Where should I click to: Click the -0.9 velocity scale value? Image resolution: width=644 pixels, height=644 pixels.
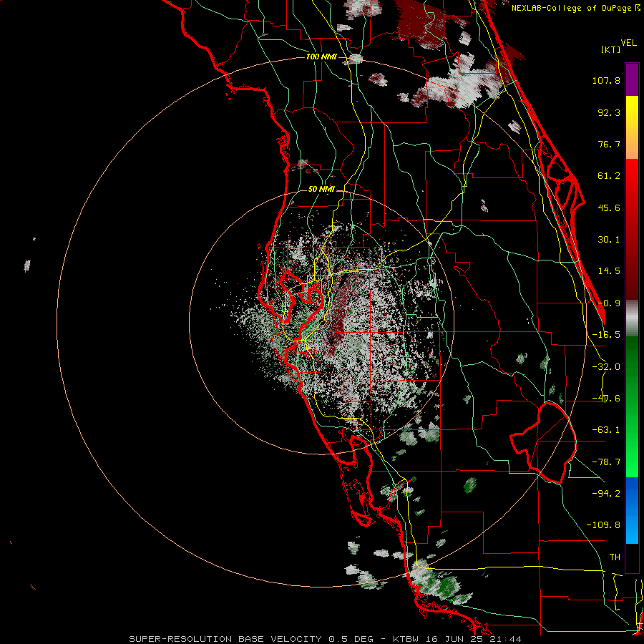click(609, 303)
